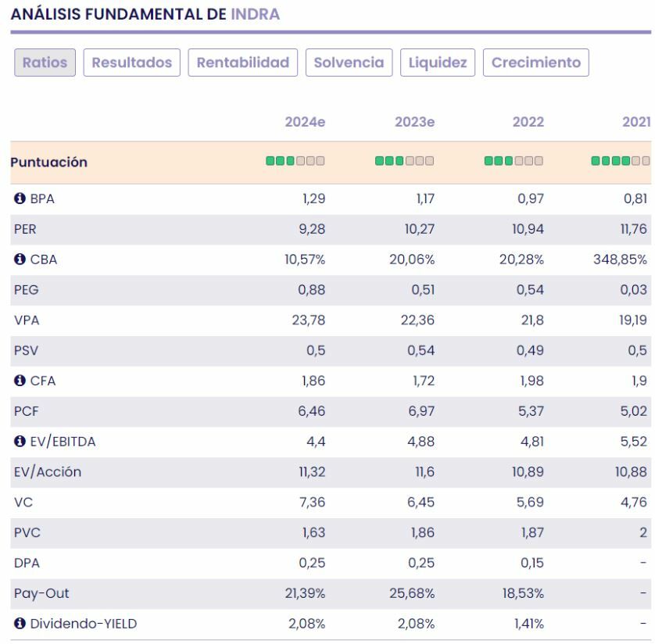Click the 2024e column header
Screen dimensions: 655x644
coord(305,122)
